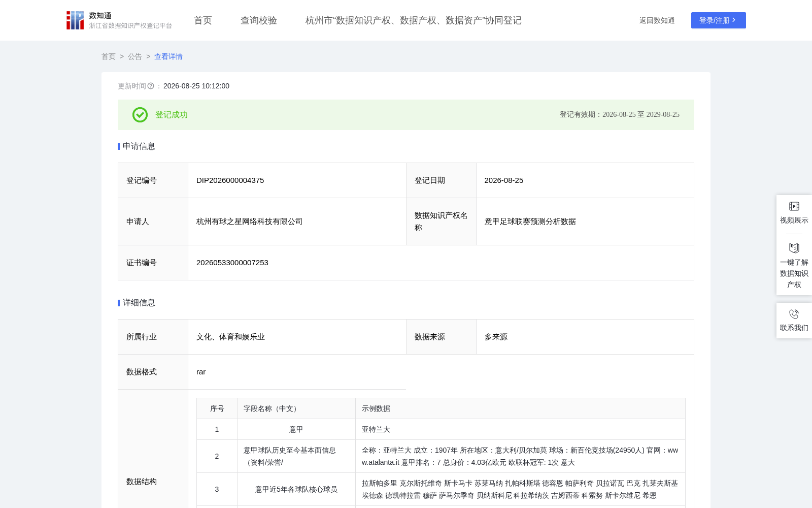Click the 序号 column header
Image resolution: width=812 pixels, height=508 pixels.
pos(217,408)
